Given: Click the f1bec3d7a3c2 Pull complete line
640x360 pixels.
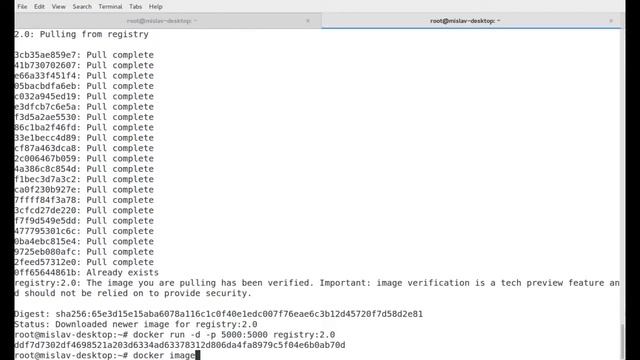Looking at the screenshot, I should click(x=84, y=179).
